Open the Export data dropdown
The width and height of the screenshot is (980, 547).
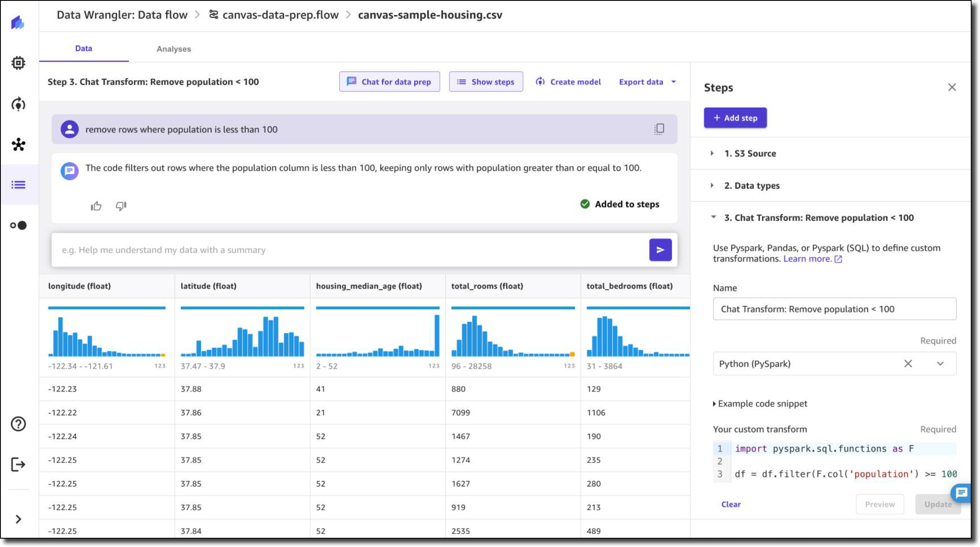coord(647,82)
